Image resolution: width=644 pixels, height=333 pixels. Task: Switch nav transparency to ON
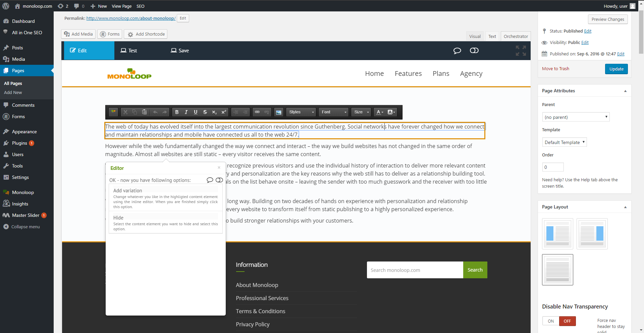pyautogui.click(x=551, y=321)
